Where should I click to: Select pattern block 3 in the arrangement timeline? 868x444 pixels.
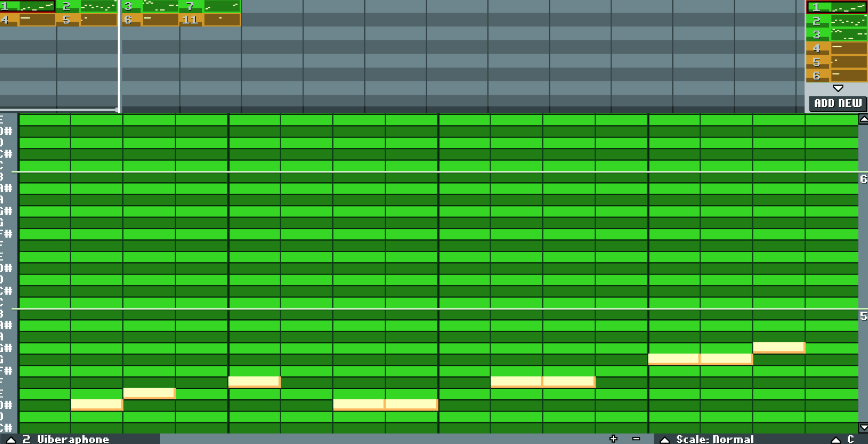(150, 6)
